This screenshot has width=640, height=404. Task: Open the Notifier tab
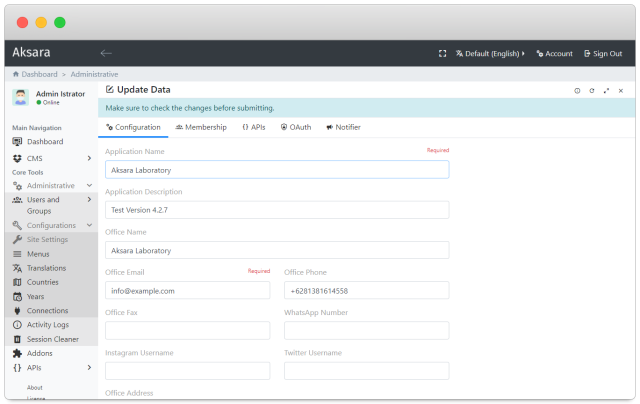click(x=343, y=127)
